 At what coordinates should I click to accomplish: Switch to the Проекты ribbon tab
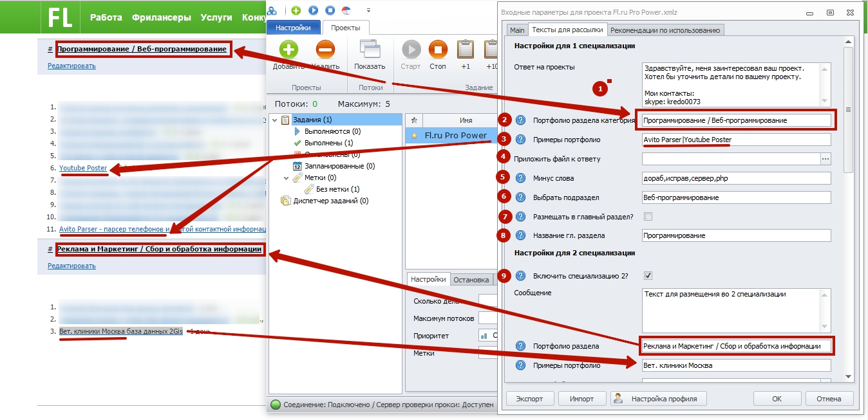tap(346, 28)
